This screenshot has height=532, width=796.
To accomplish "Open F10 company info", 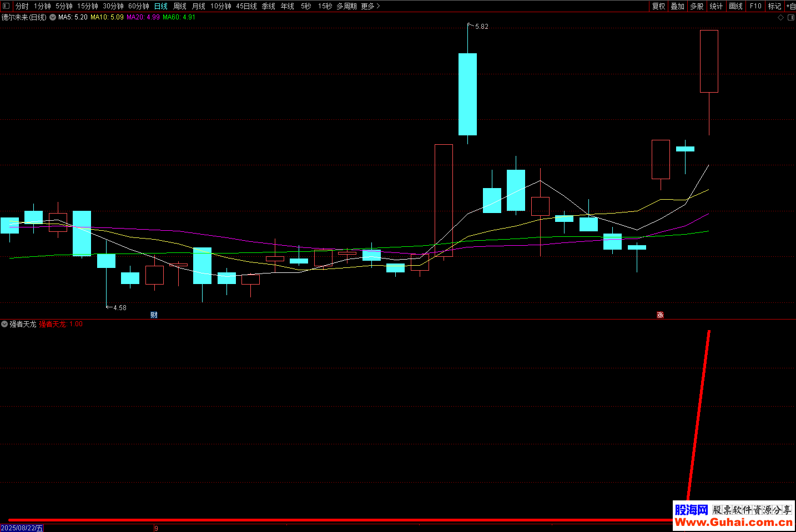I will pyautogui.click(x=755, y=6).
